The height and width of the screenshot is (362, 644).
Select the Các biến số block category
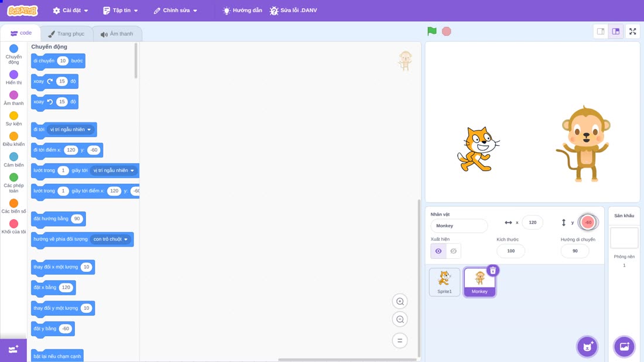(13, 206)
